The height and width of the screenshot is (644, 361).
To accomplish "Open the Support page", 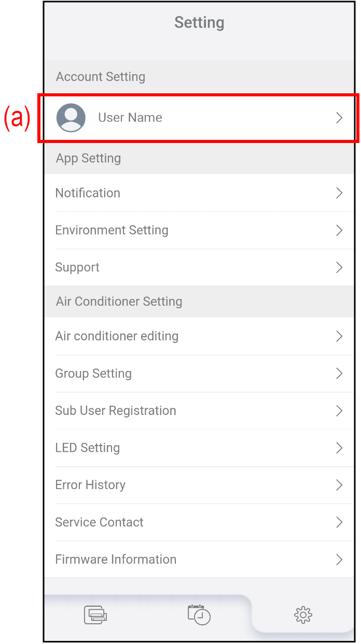I will pos(77,268).
